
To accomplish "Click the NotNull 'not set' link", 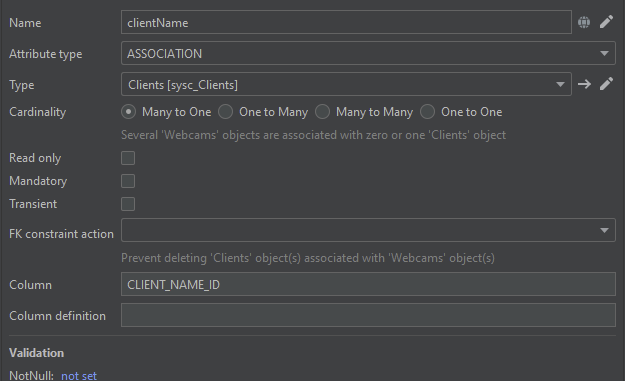I will pos(79,375).
